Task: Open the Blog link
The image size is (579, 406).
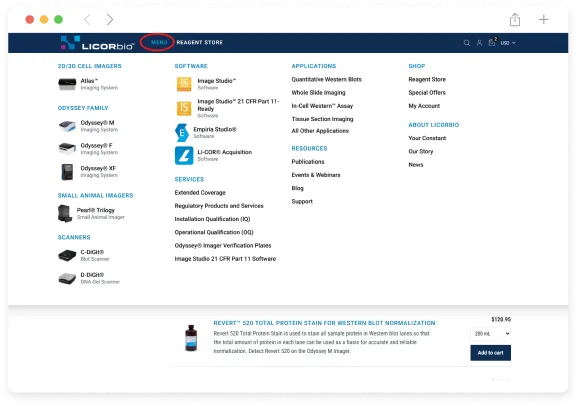Action: tap(297, 188)
